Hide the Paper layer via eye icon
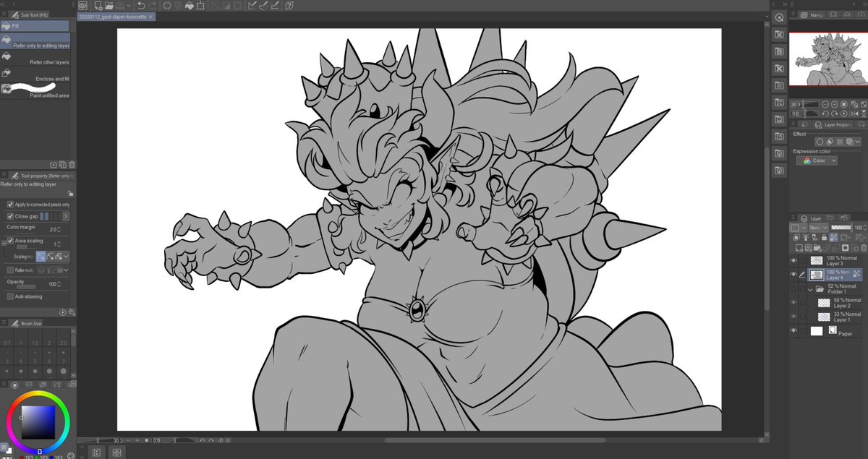 pyautogui.click(x=793, y=330)
